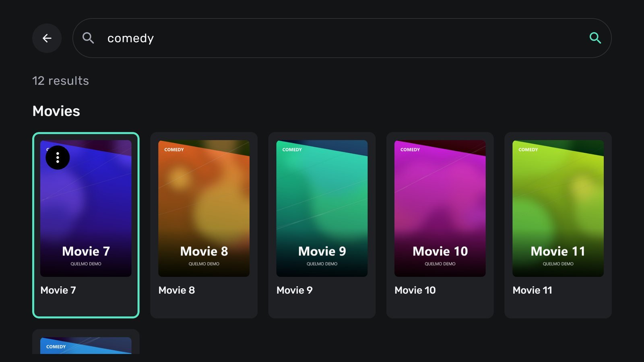Viewport: 644px width, 362px height.
Task: Open the orange Movie 8 poster
Action: pos(204,208)
